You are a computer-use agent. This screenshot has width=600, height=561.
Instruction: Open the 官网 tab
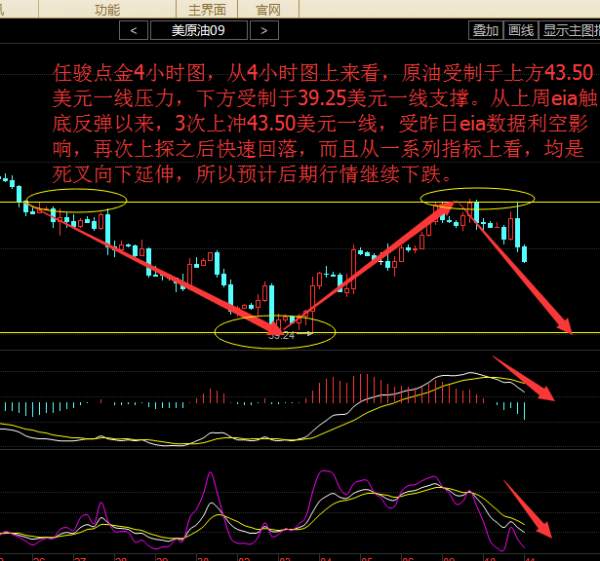(268, 9)
